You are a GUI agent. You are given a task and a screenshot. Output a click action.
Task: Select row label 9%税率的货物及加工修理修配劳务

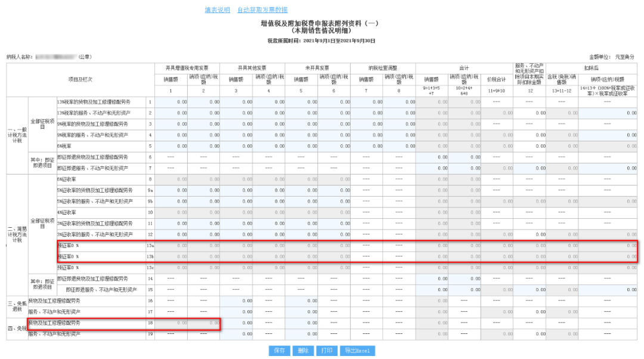click(x=93, y=124)
